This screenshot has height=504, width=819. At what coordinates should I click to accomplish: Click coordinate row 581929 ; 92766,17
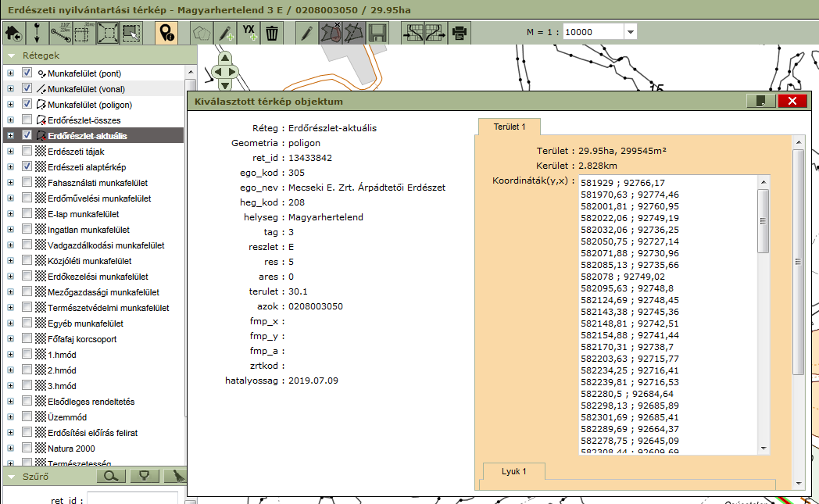pos(623,183)
